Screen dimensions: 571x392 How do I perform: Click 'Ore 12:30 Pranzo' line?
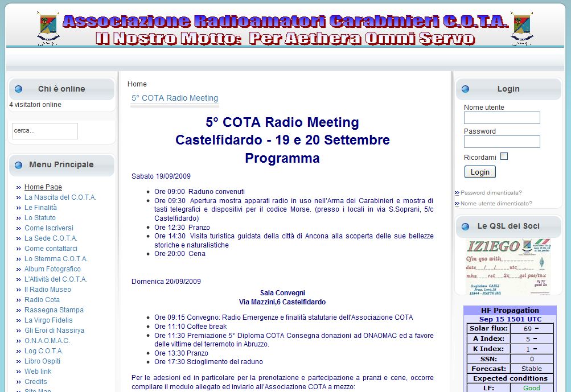point(182,228)
